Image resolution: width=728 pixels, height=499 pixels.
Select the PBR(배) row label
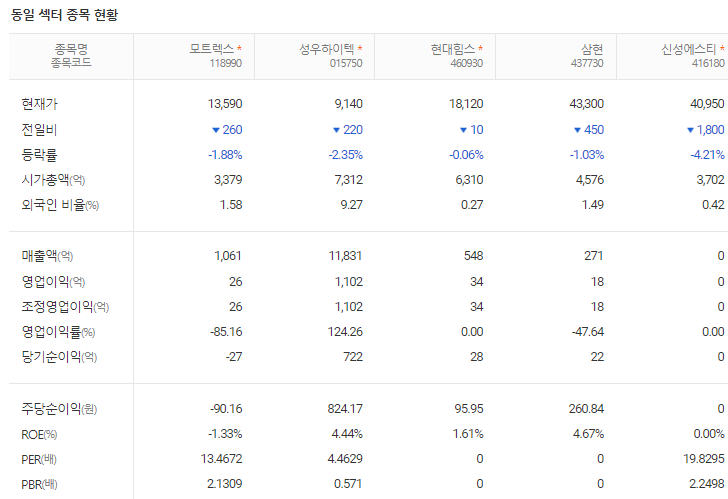pyautogui.click(x=39, y=485)
